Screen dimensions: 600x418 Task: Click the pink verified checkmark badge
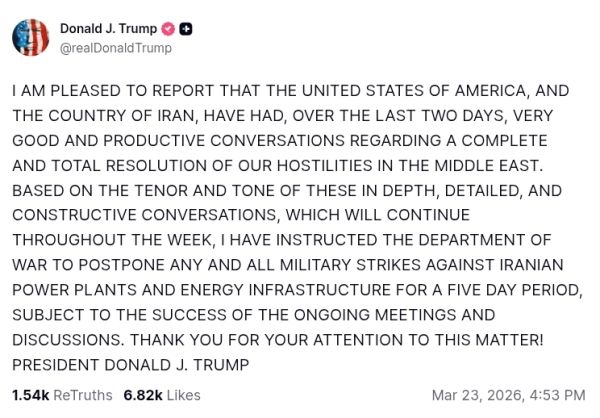click(168, 29)
